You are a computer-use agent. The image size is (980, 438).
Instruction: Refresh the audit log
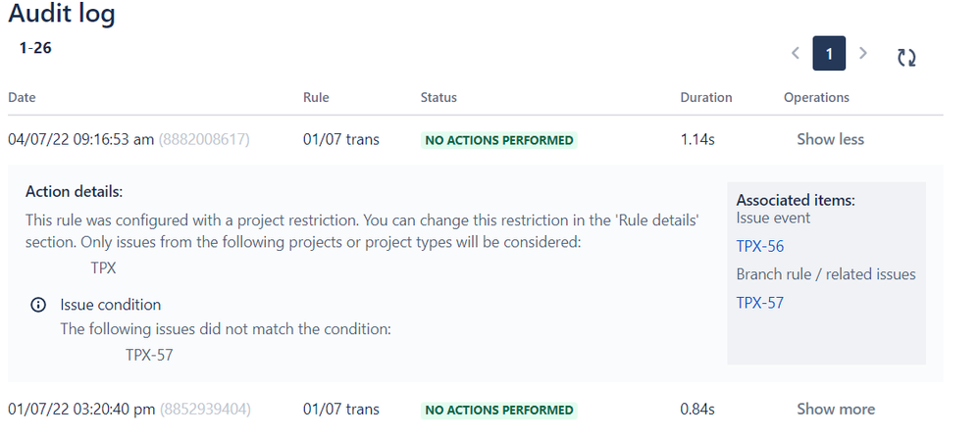(906, 58)
